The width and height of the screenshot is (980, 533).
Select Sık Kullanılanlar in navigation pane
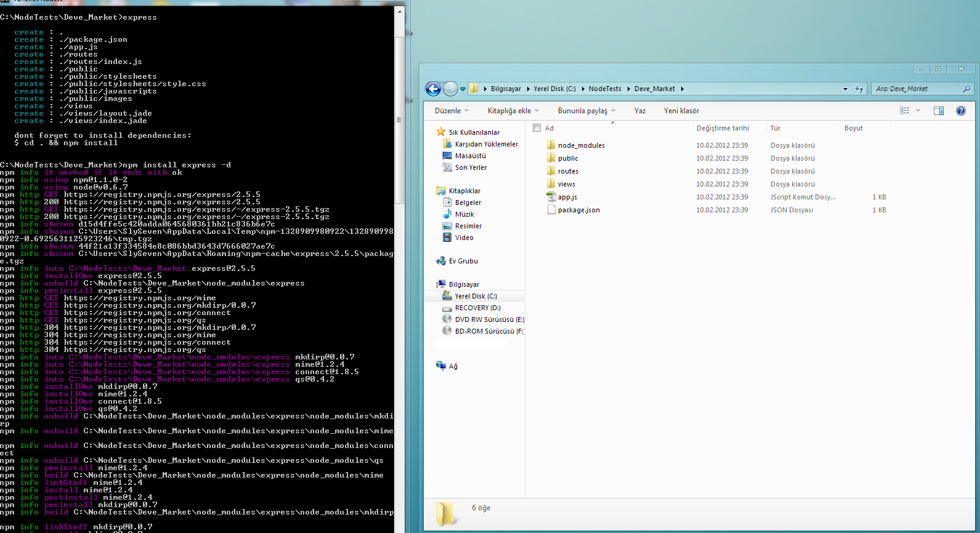(x=474, y=132)
